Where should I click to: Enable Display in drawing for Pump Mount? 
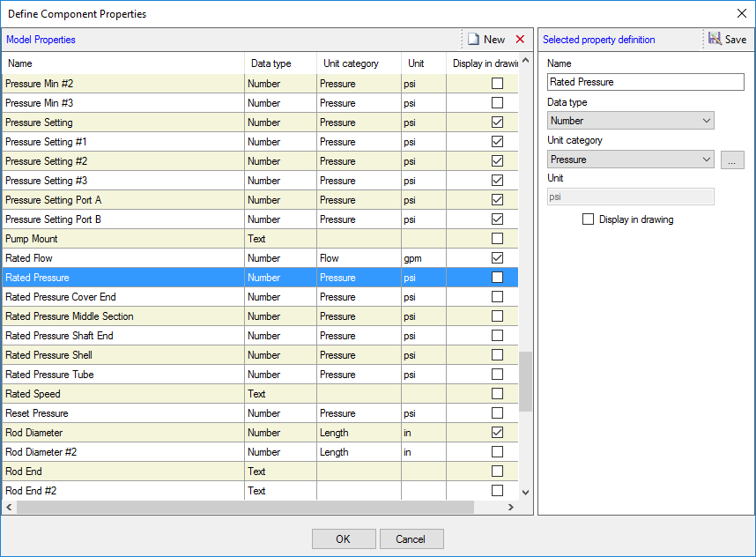pyautogui.click(x=497, y=239)
